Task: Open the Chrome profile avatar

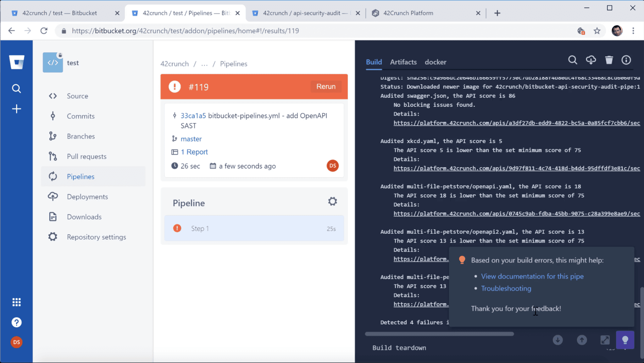Action: [617, 31]
